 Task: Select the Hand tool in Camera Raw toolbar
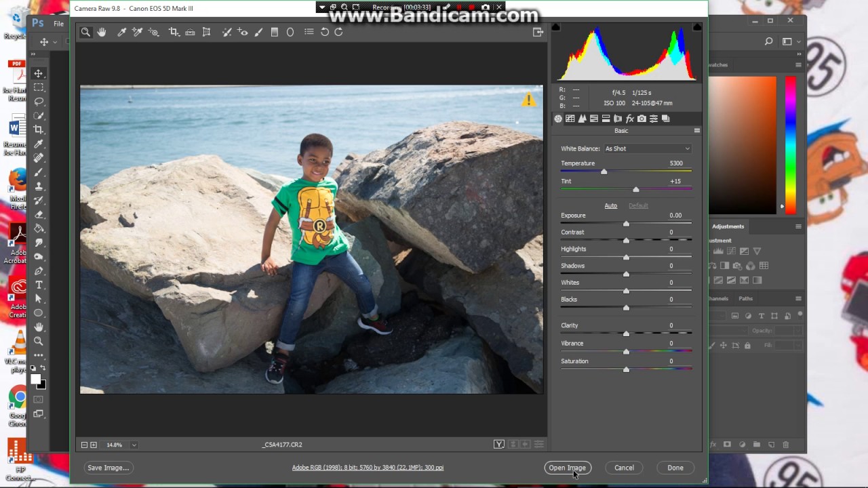click(x=102, y=32)
